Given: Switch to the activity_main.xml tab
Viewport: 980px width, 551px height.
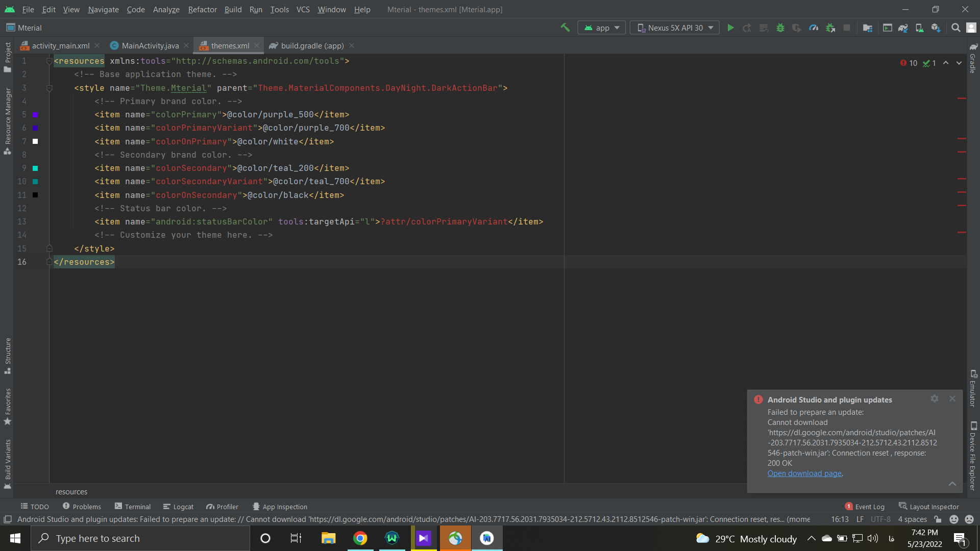Looking at the screenshot, I should tap(60, 45).
